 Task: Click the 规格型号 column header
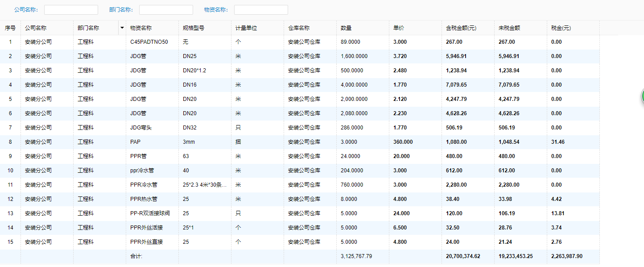click(205, 28)
